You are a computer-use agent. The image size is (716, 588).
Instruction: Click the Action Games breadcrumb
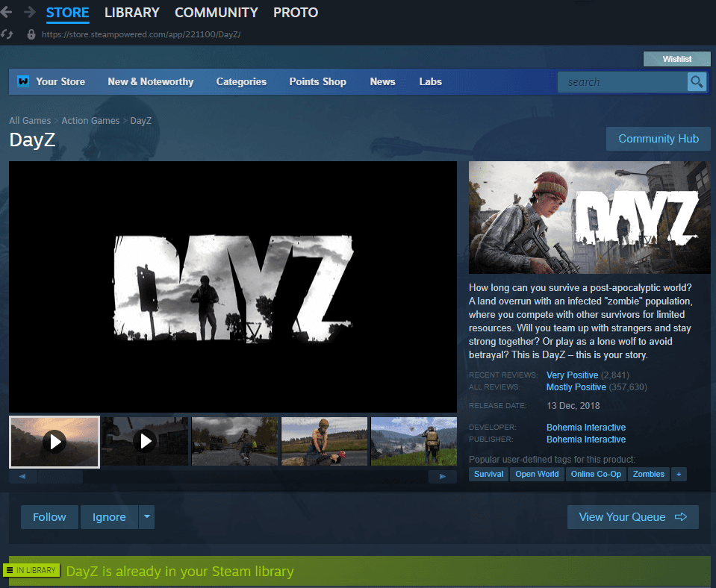(90, 121)
